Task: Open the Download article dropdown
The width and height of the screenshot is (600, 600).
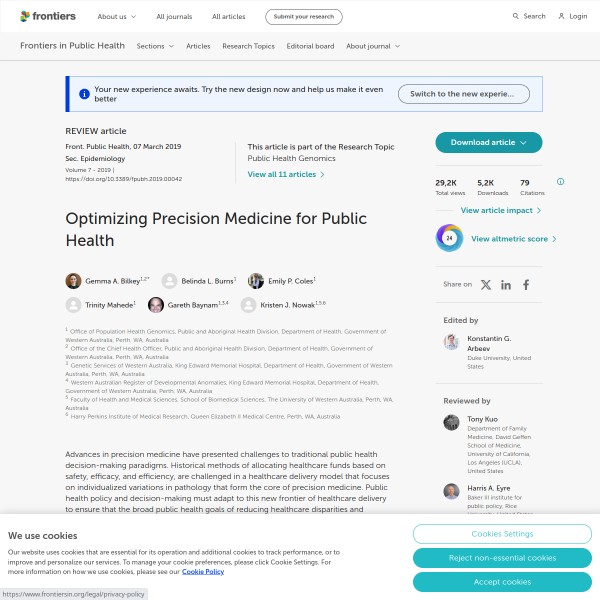Action: (488, 142)
